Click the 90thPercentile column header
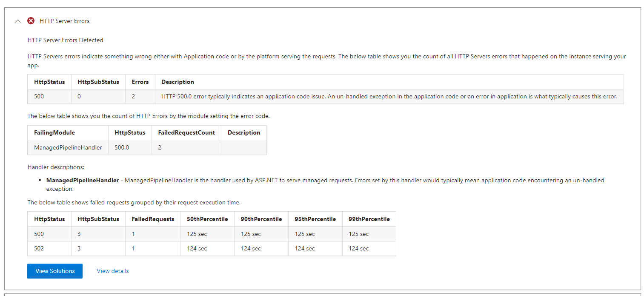The width and height of the screenshot is (644, 296). click(x=261, y=219)
